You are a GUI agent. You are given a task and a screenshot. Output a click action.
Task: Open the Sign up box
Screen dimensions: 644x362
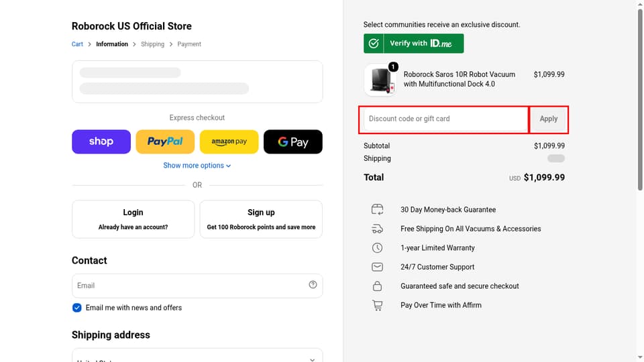(261, 219)
